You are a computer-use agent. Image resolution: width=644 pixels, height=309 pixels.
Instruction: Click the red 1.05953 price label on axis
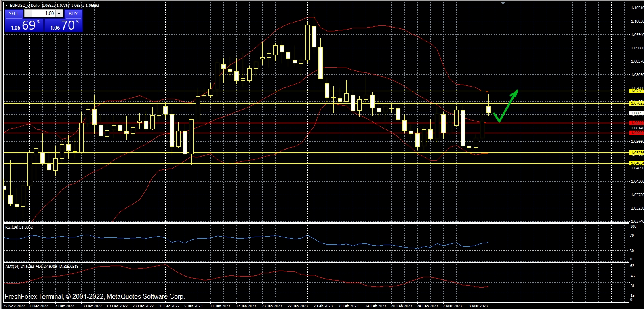[x=637, y=133]
